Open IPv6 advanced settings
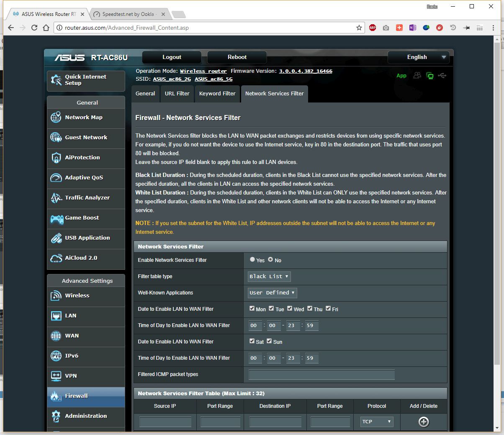Viewport: 504px width, 435px height. pyautogui.click(x=86, y=356)
